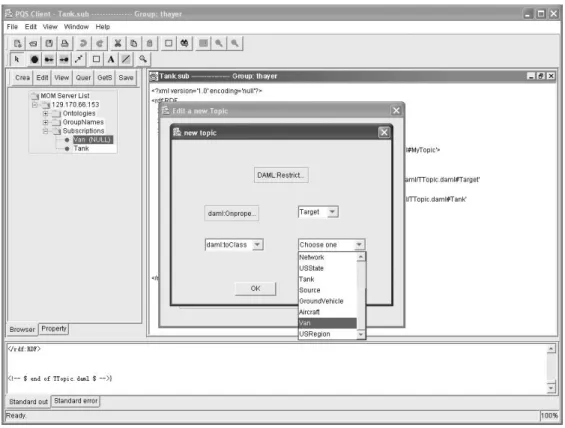Click the magnifier in drawing toolbar
The width and height of the screenshot is (565, 428).
[x=143, y=59]
